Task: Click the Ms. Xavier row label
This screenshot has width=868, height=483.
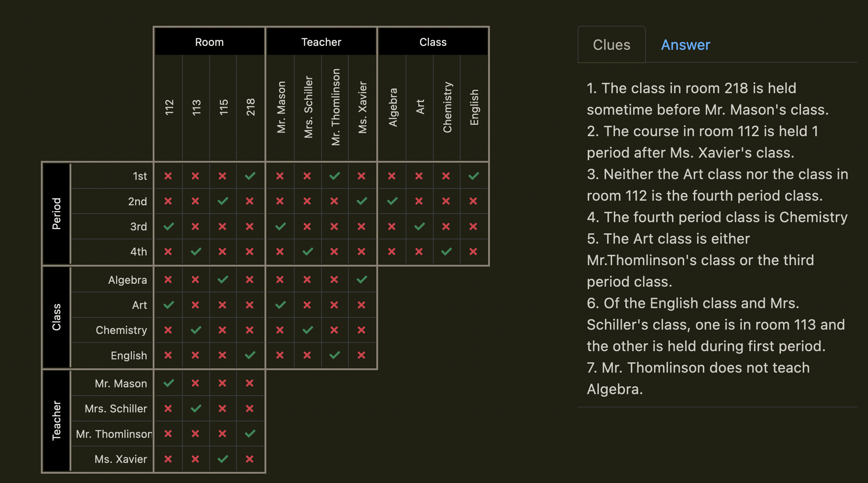Action: click(x=121, y=459)
